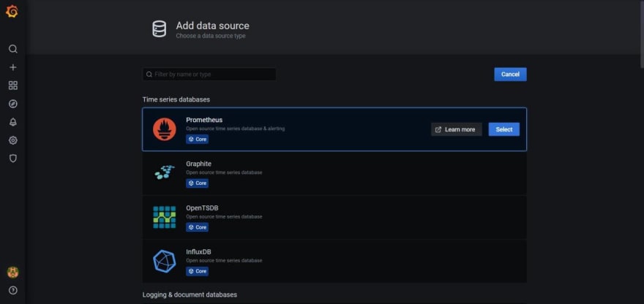Screen dimensions: 644x304
Task: Open the Create plus menu
Action: coord(12,67)
